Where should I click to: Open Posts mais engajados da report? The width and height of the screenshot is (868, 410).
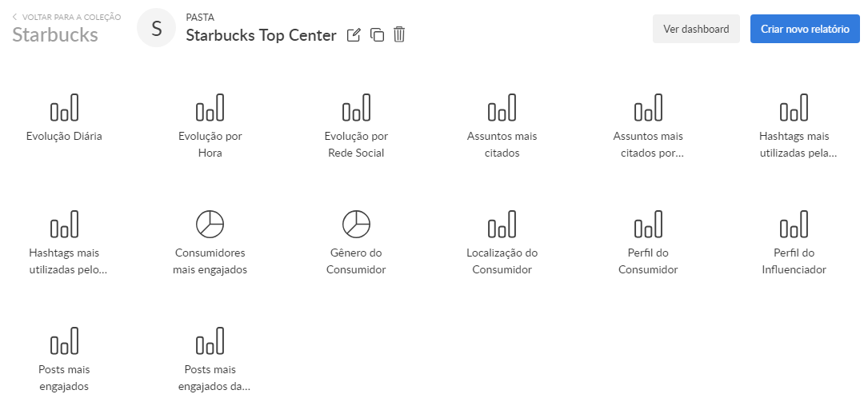pos(210,341)
